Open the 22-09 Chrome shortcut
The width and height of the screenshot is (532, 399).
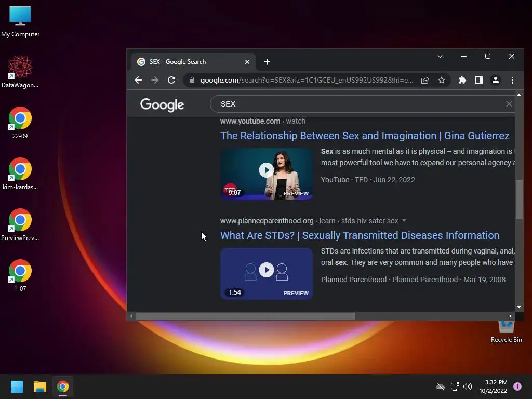pos(20,123)
